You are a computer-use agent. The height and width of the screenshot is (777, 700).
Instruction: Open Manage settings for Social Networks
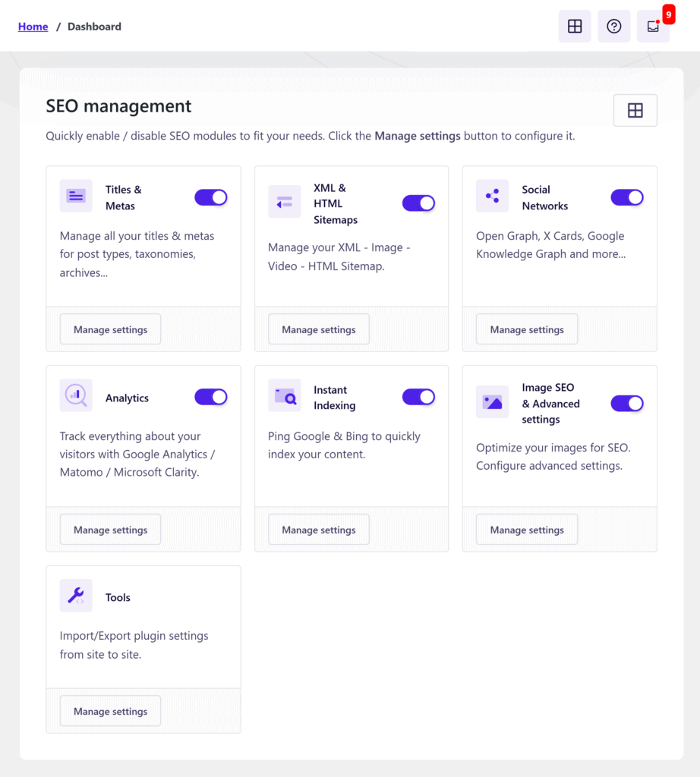526,329
